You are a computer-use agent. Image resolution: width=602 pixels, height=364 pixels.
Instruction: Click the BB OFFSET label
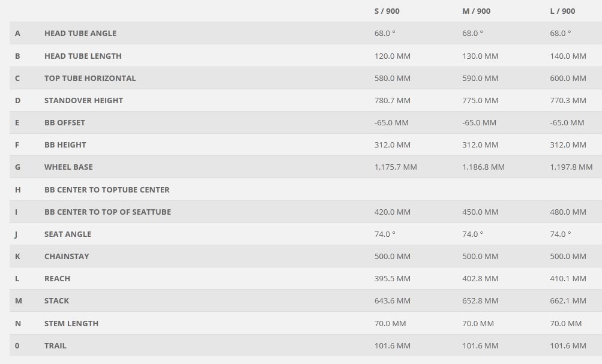click(65, 122)
